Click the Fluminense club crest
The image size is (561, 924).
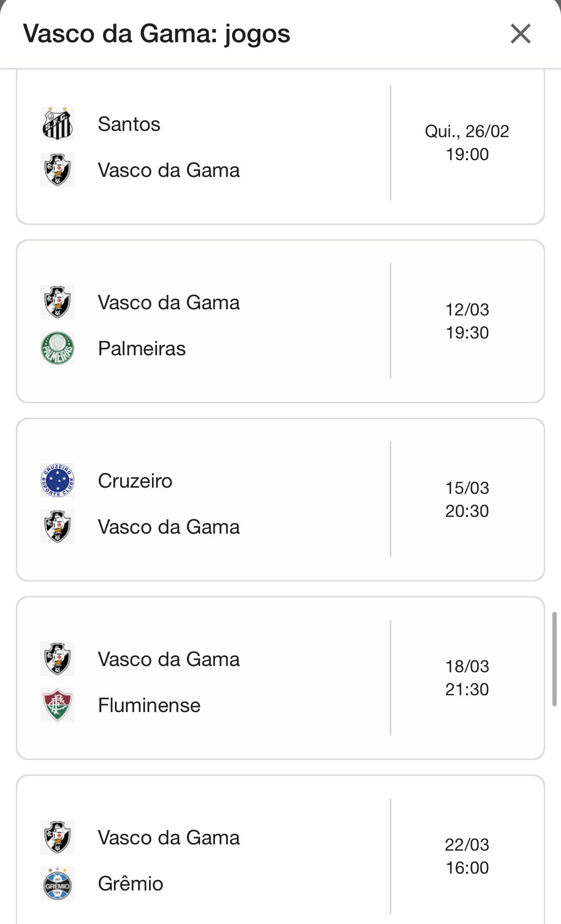click(58, 705)
